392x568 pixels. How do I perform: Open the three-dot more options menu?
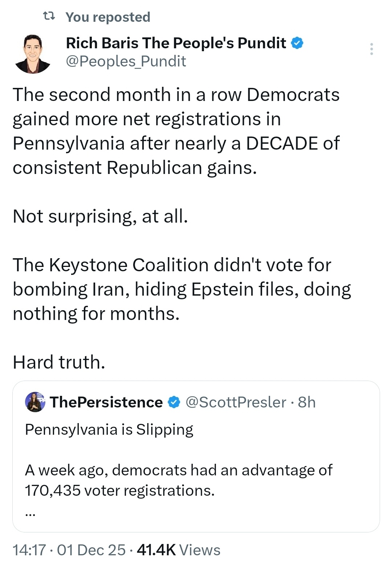(371, 49)
